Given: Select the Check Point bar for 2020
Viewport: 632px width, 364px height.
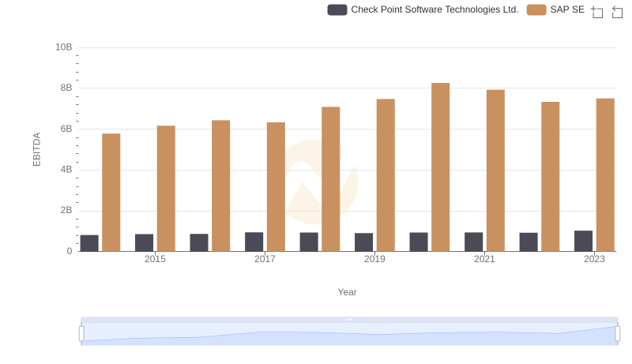Looking at the screenshot, I should point(419,242).
